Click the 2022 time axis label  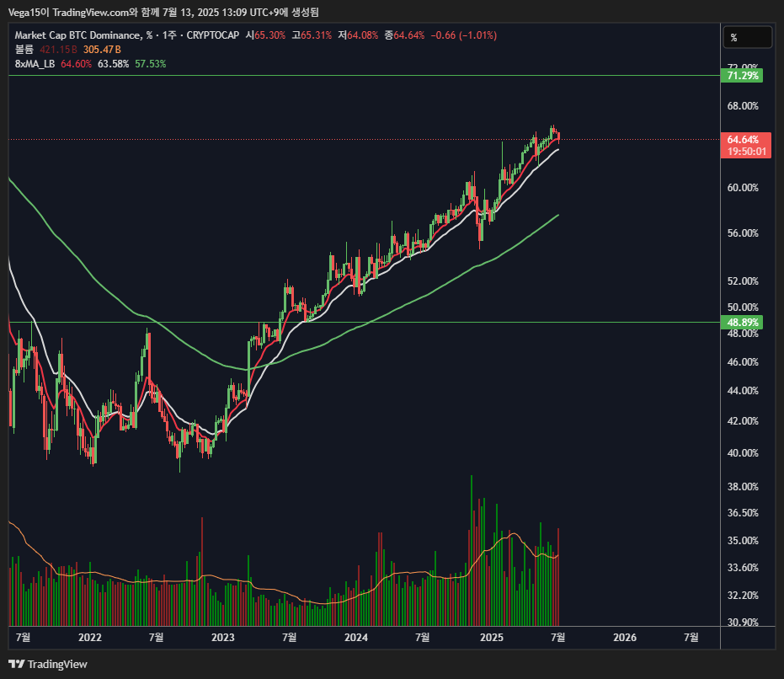click(90, 638)
